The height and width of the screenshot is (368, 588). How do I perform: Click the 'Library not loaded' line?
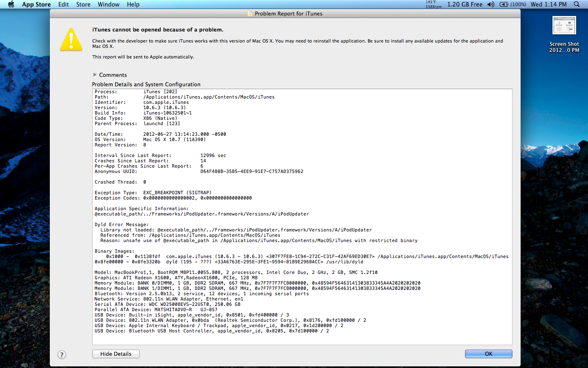click(x=236, y=230)
